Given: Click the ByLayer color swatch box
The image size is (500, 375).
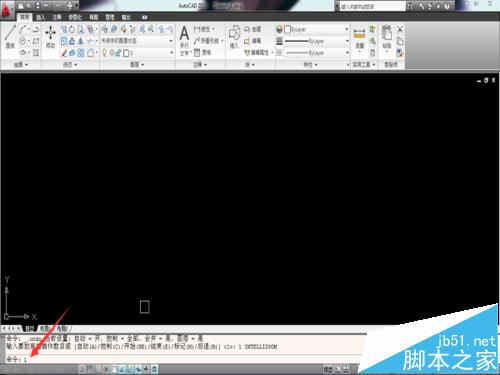Looking at the screenshot, I should (288, 29).
